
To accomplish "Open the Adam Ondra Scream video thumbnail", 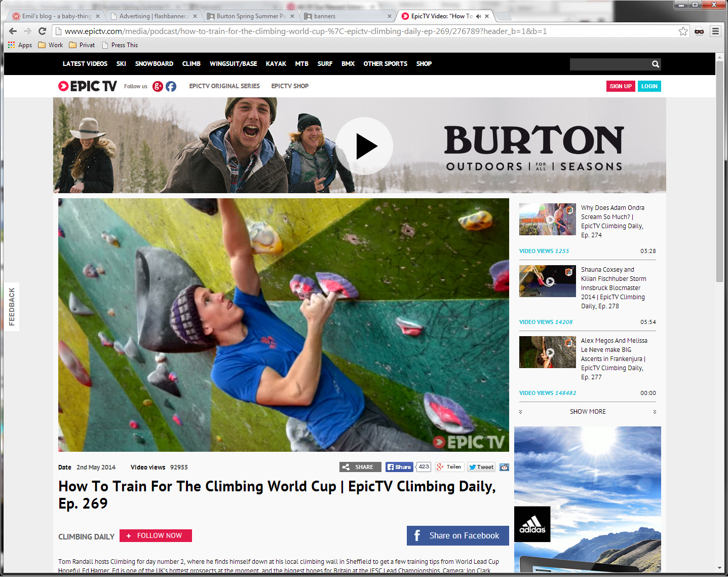I will [548, 220].
